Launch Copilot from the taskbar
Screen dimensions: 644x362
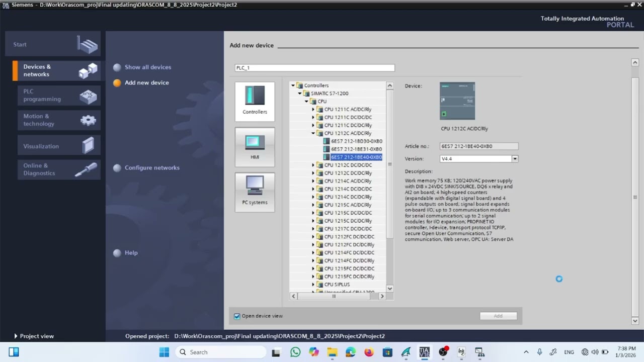[x=314, y=352]
